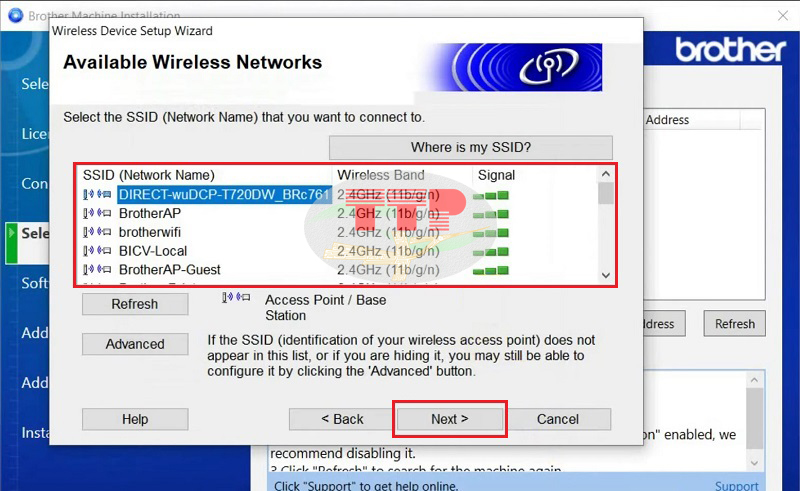Viewport: 800px width, 491px height.
Task: Cancel the wireless setup wizard
Action: pos(558,419)
